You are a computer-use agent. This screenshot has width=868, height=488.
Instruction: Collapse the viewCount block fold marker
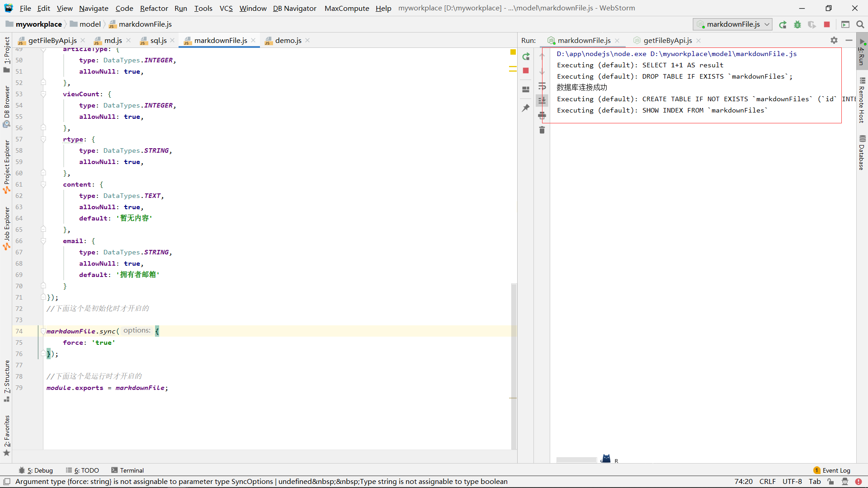(43, 94)
